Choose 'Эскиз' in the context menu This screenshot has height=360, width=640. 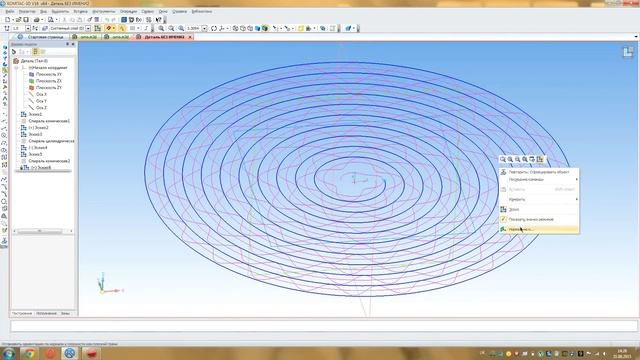539,209
